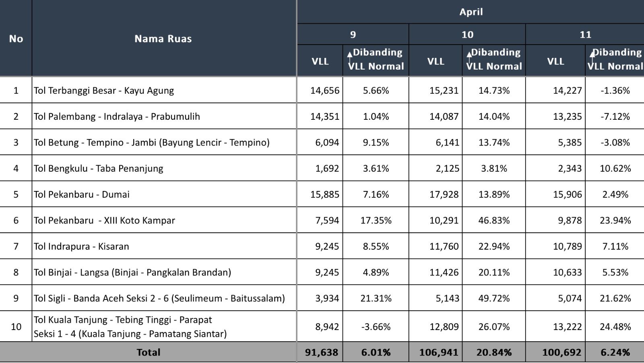
Task: Click the total percentage 6.24% cell
Action: pos(615,353)
